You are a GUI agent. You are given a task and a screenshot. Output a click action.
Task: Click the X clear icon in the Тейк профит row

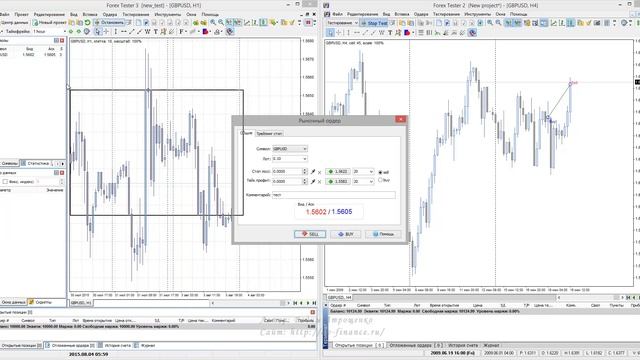click(320, 182)
